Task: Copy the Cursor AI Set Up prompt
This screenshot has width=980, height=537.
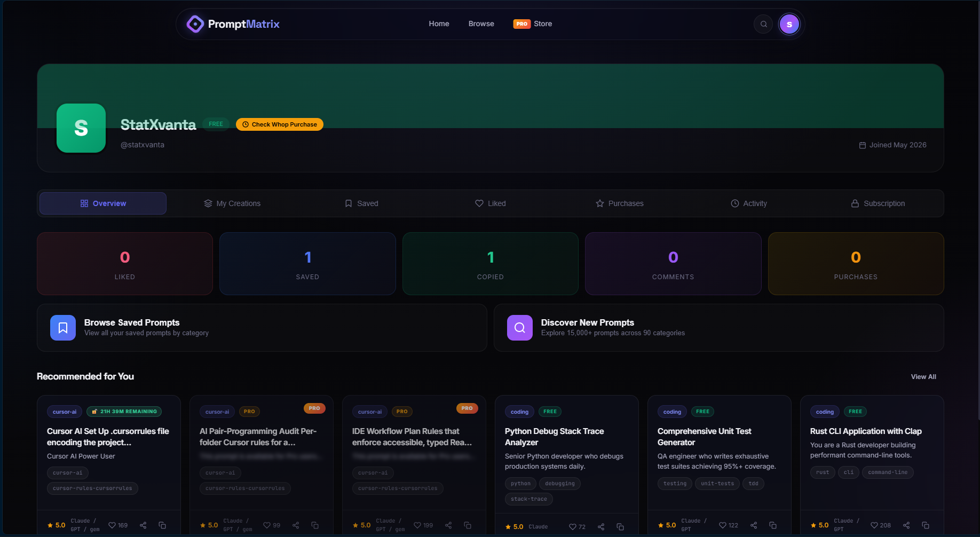Action: coord(162,525)
